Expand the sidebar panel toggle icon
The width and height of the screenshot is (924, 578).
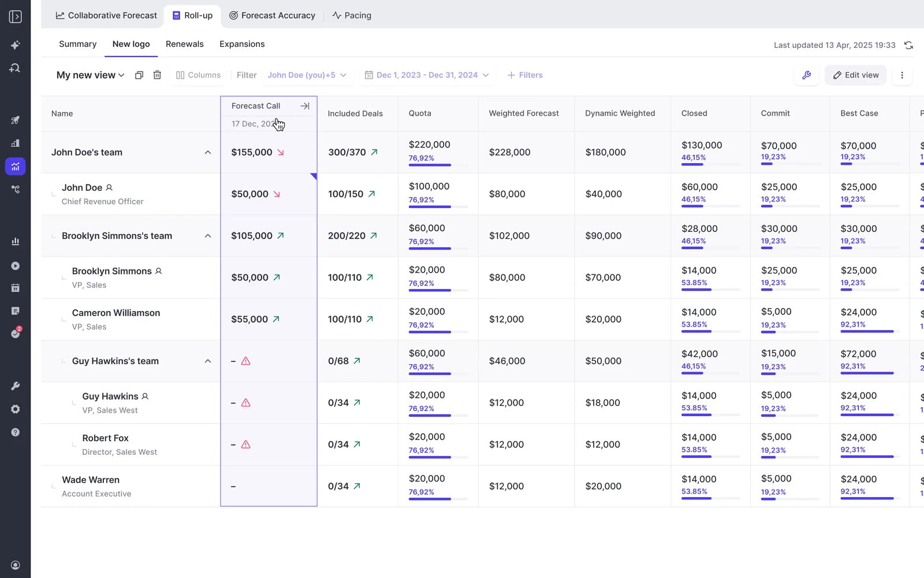point(16,17)
